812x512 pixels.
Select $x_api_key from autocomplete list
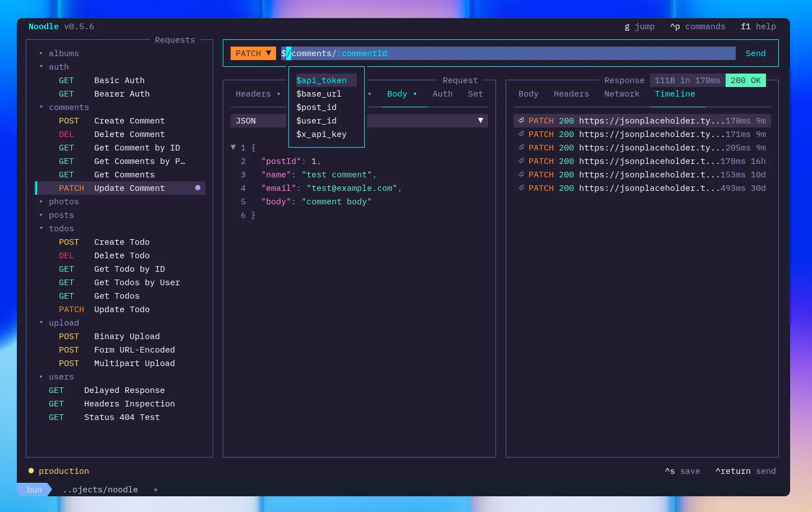coord(327,134)
